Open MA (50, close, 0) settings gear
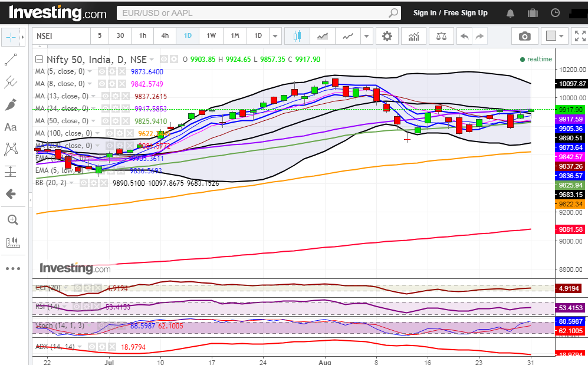 pos(116,121)
